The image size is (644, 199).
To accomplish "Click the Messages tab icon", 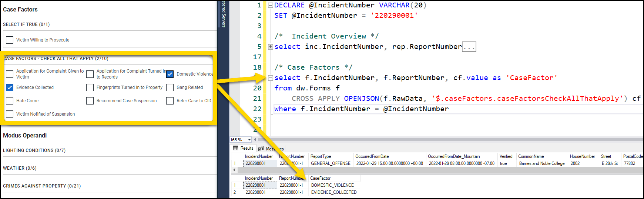I will [x=261, y=149].
